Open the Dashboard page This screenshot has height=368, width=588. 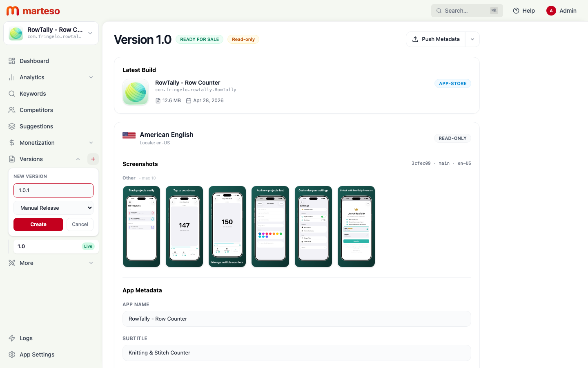51,61
